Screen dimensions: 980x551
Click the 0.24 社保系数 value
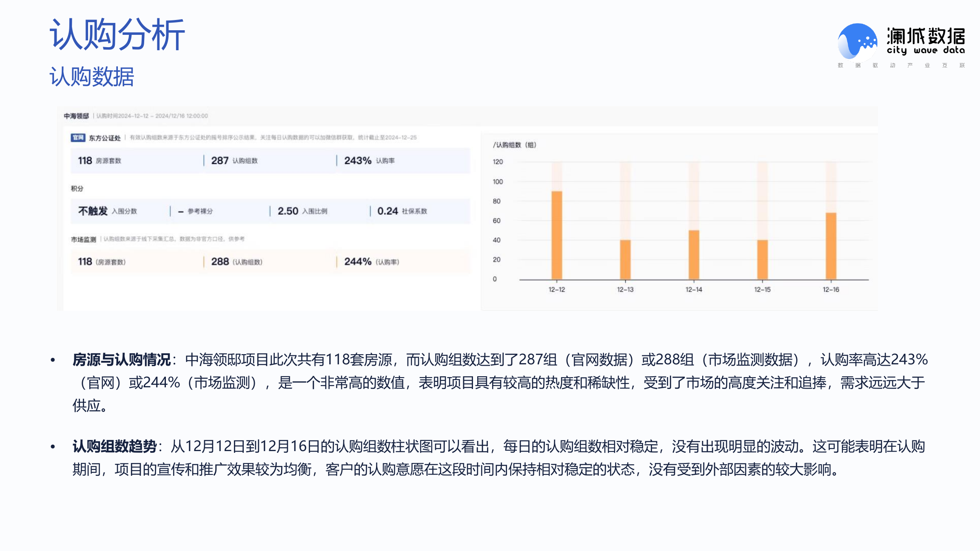[402, 211]
